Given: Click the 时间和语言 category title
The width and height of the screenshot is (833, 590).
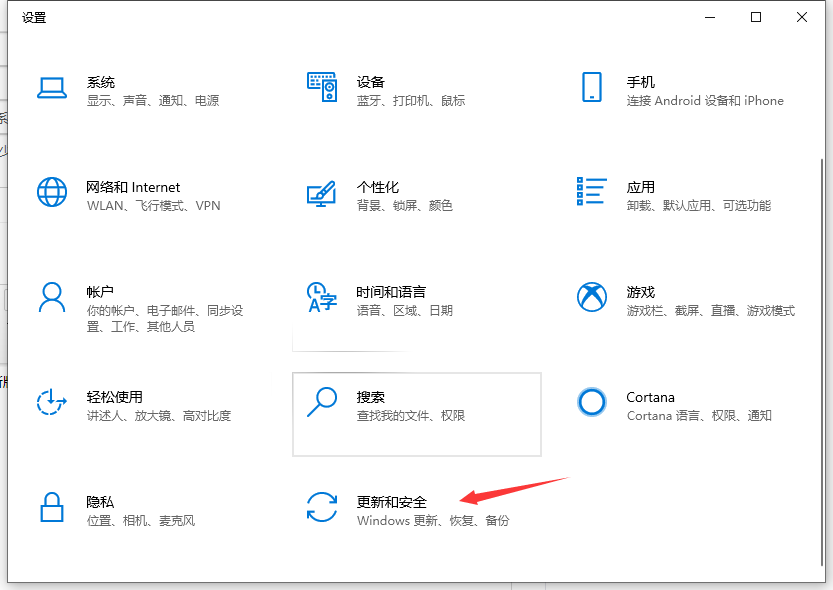Looking at the screenshot, I should click(391, 292).
